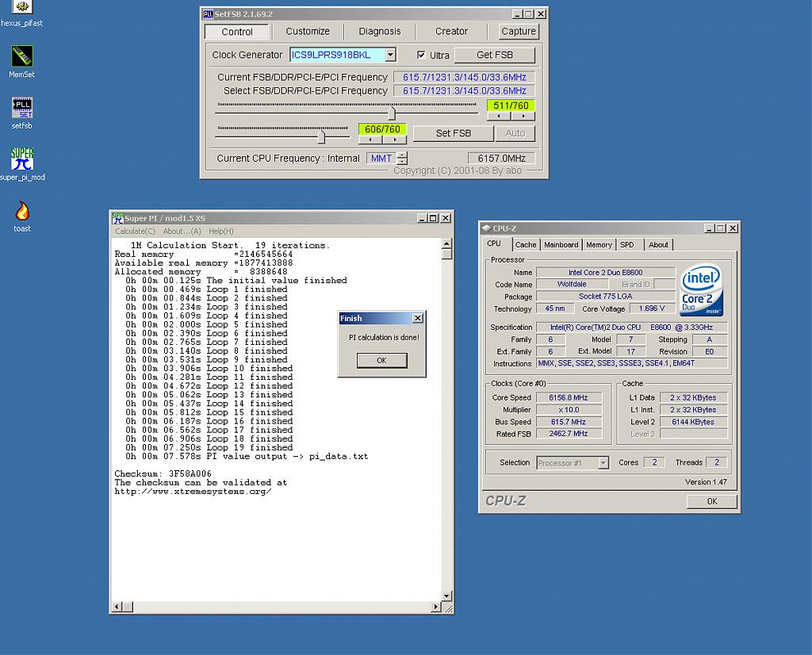Click the Super PI scroll down arrow
Image resolution: width=812 pixels, height=655 pixels.
coord(446,596)
